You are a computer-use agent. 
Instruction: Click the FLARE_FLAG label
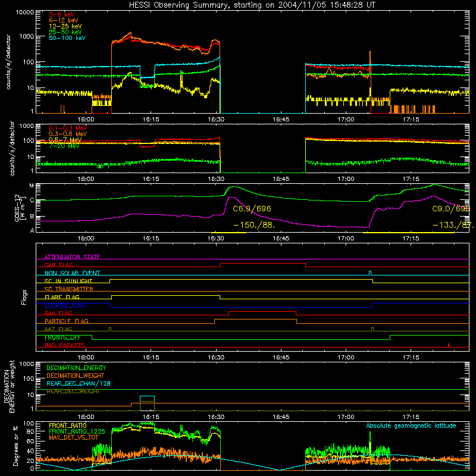(x=62, y=297)
